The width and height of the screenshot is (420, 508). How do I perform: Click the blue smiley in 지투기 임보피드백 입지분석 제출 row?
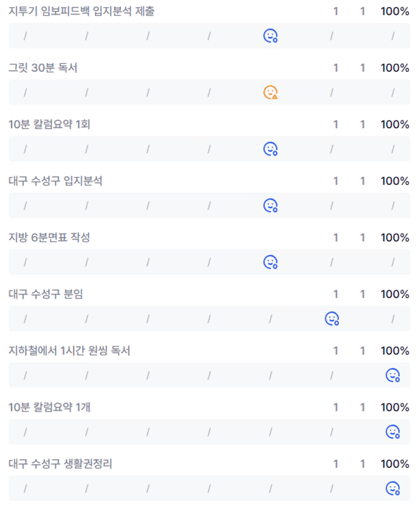pos(270,36)
